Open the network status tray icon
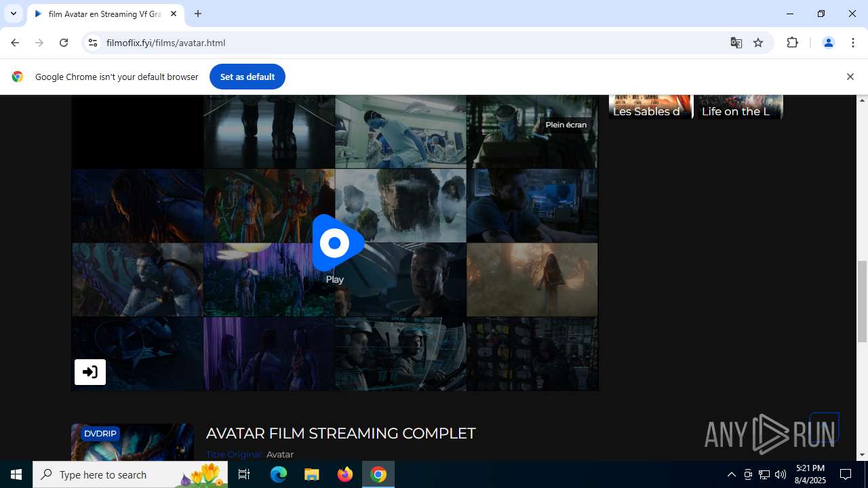The height and width of the screenshot is (488, 868). tap(764, 474)
